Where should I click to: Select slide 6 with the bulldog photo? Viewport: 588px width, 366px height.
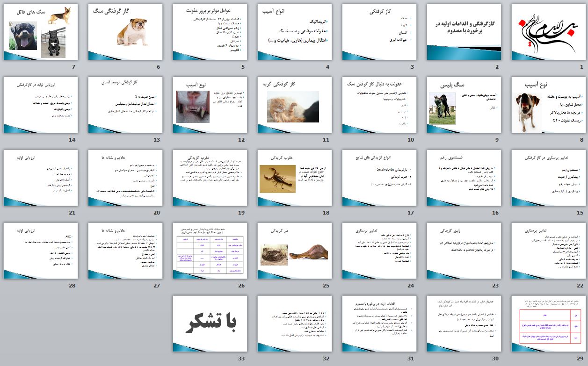pyautogui.click(x=125, y=32)
